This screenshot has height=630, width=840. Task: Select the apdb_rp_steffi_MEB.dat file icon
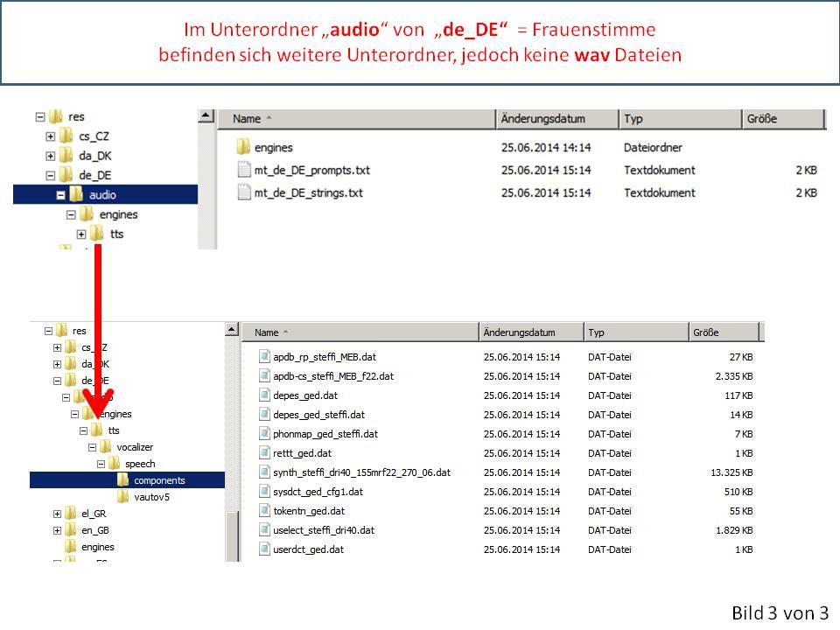click(x=265, y=357)
